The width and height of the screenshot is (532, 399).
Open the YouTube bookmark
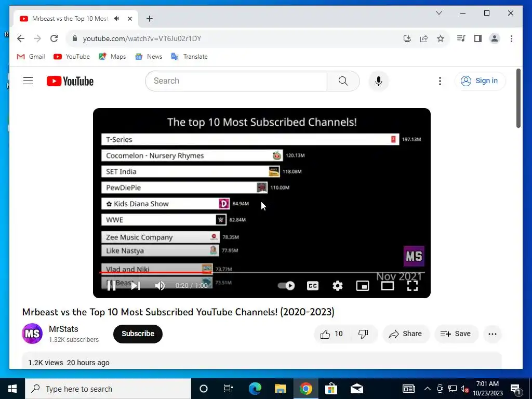(x=72, y=56)
